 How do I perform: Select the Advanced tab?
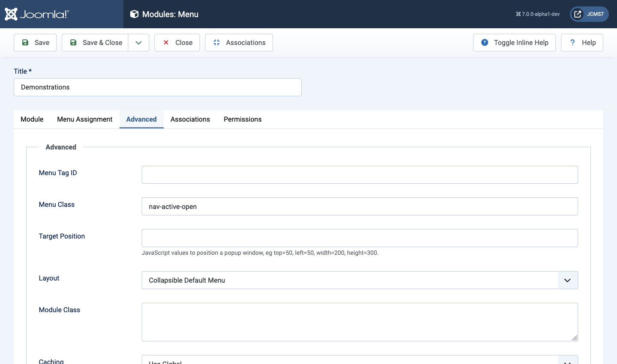pyautogui.click(x=141, y=119)
